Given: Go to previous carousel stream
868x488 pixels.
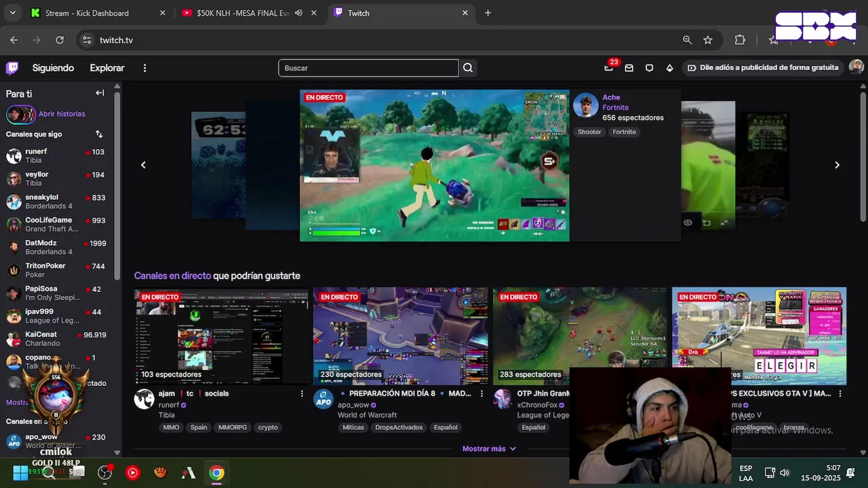Looking at the screenshot, I should (143, 165).
